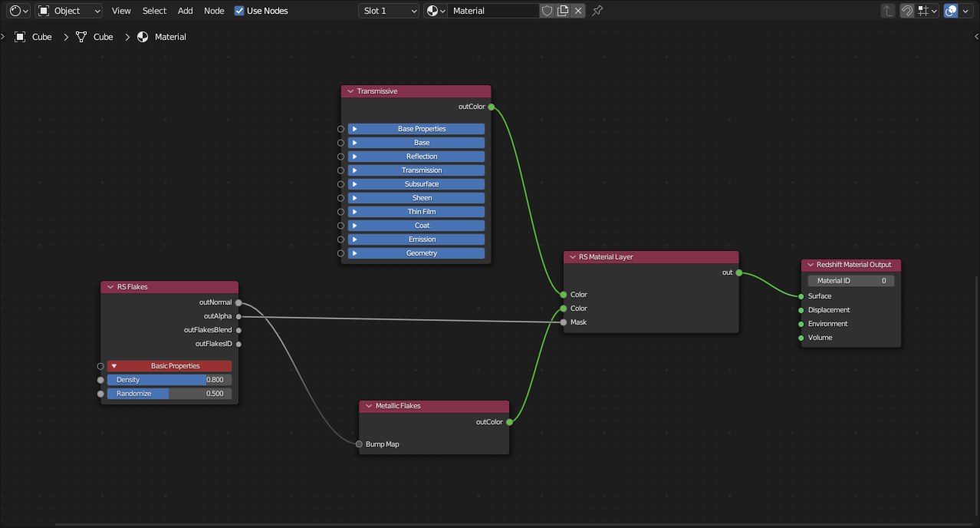
Task: Expand the hidden toolbar region arrow
Action: coord(3,36)
